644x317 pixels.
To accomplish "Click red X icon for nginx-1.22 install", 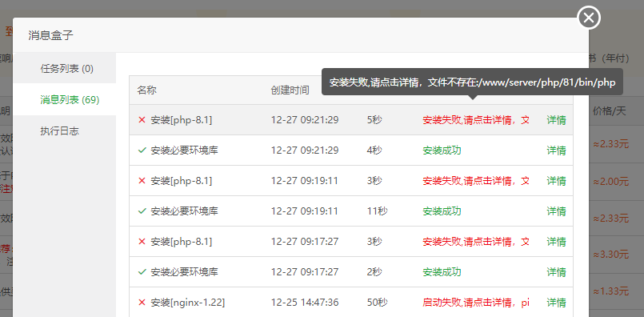I will click(x=142, y=303).
